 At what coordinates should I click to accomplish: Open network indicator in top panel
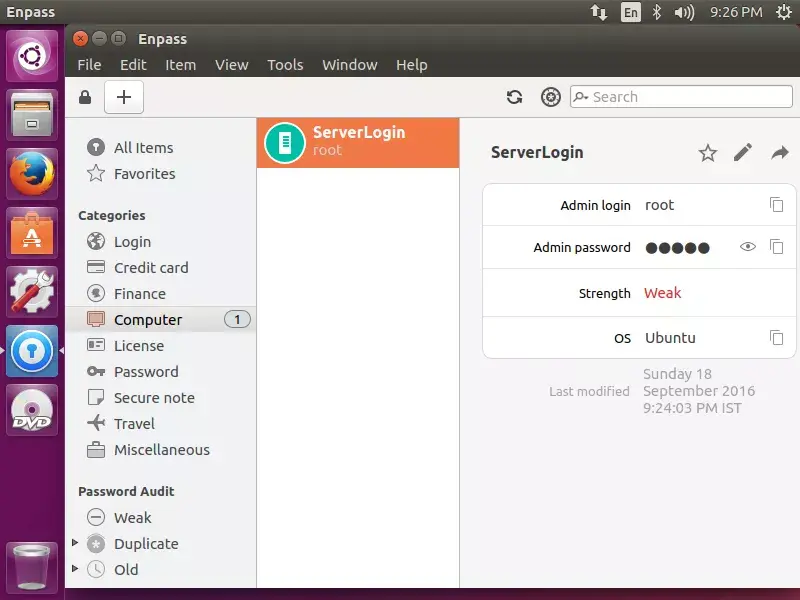tap(599, 12)
